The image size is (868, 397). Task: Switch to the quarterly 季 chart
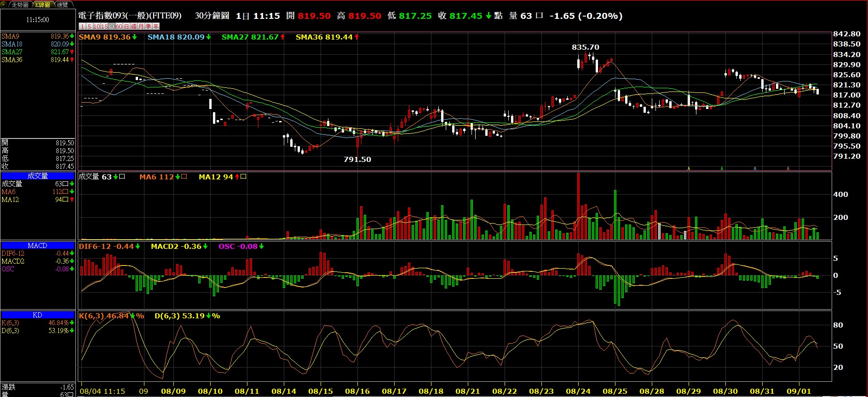tap(148, 26)
